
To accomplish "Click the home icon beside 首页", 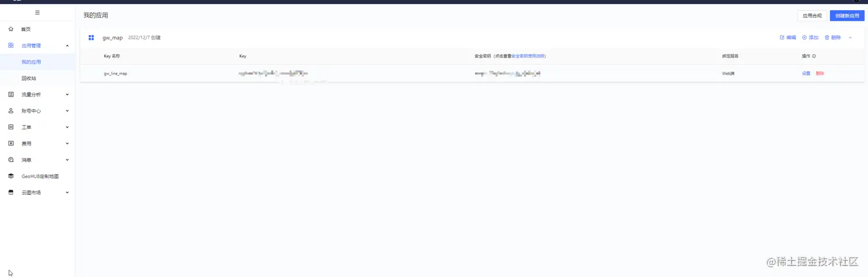I will (x=11, y=29).
